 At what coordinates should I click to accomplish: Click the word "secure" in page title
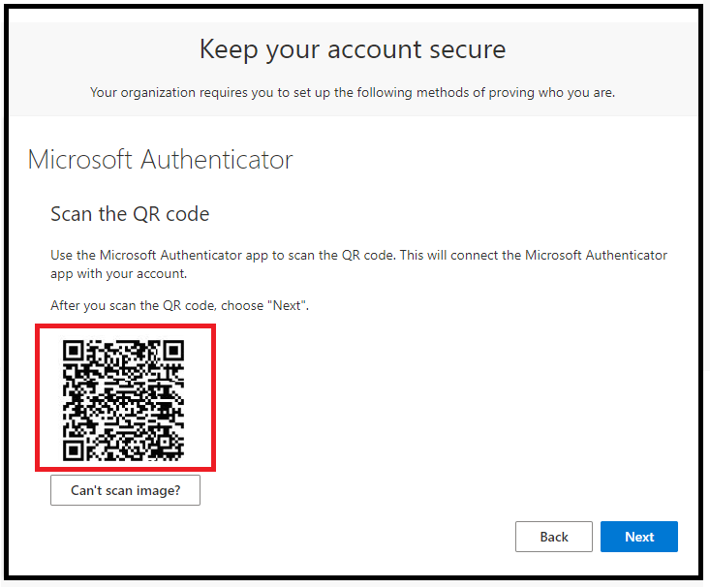467,49
